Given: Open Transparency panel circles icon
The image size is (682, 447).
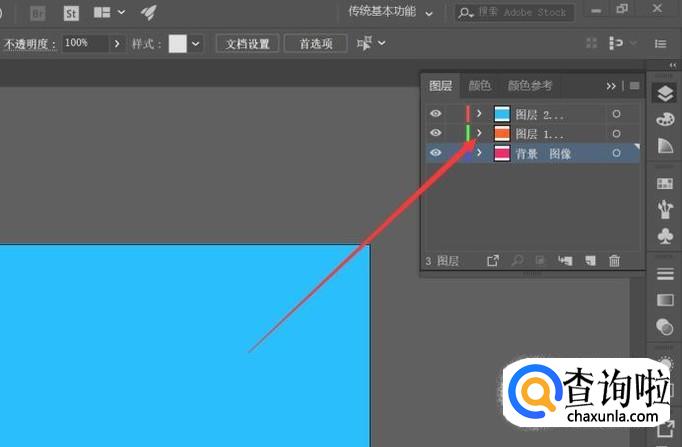Looking at the screenshot, I should (x=665, y=327).
